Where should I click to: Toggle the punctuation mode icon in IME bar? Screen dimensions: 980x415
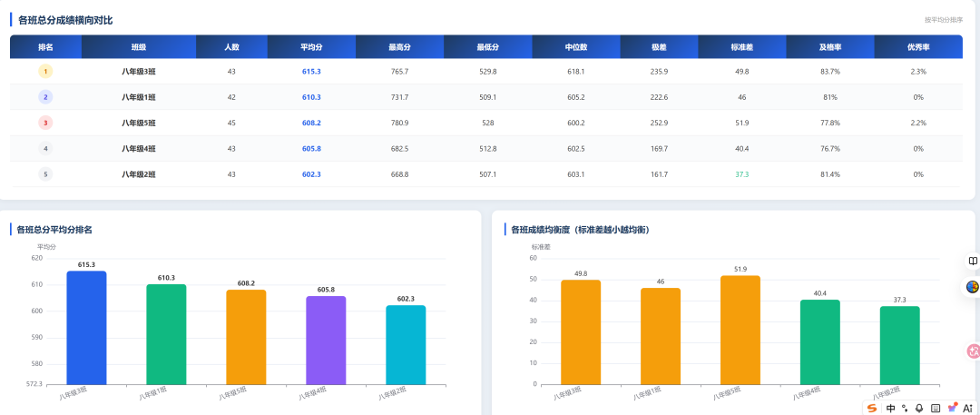905,408
